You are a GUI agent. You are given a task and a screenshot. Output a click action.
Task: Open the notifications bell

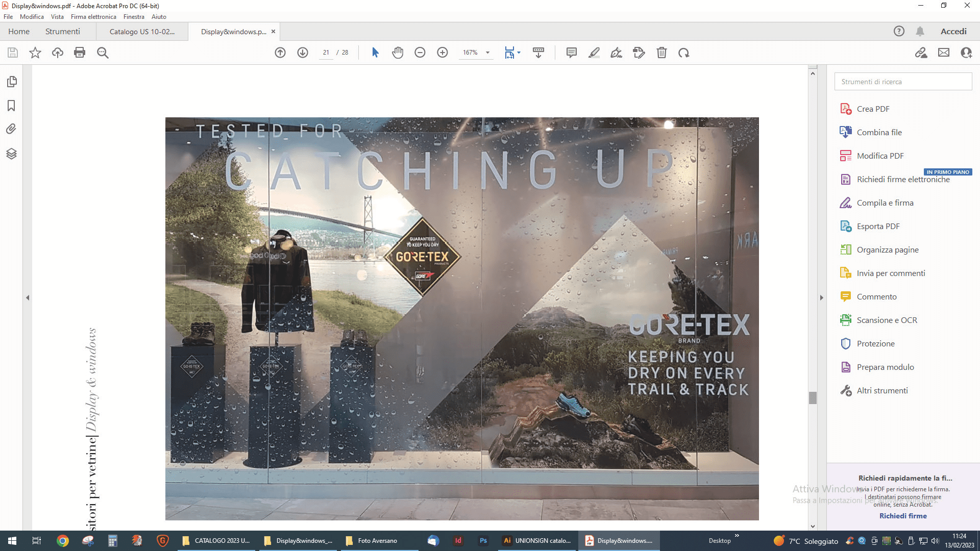(x=920, y=32)
